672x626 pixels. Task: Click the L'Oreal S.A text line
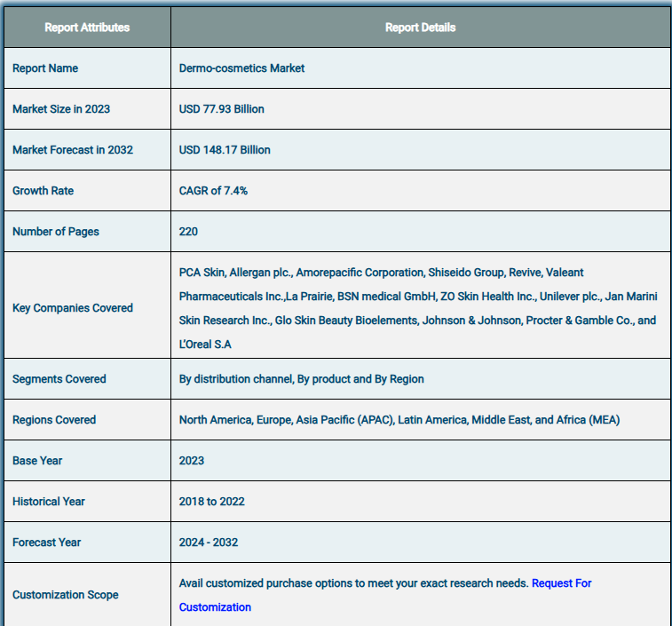coord(205,345)
